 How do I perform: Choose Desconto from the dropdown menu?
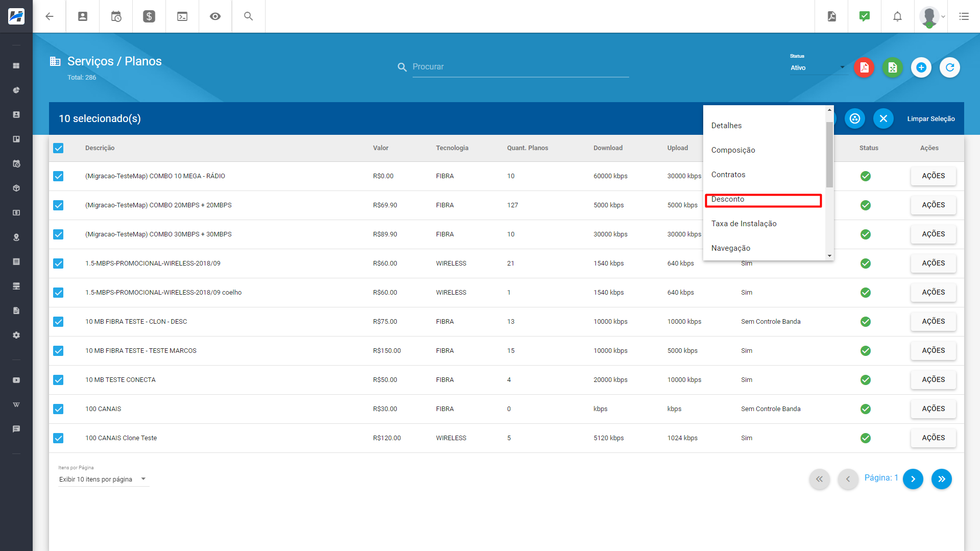764,199
